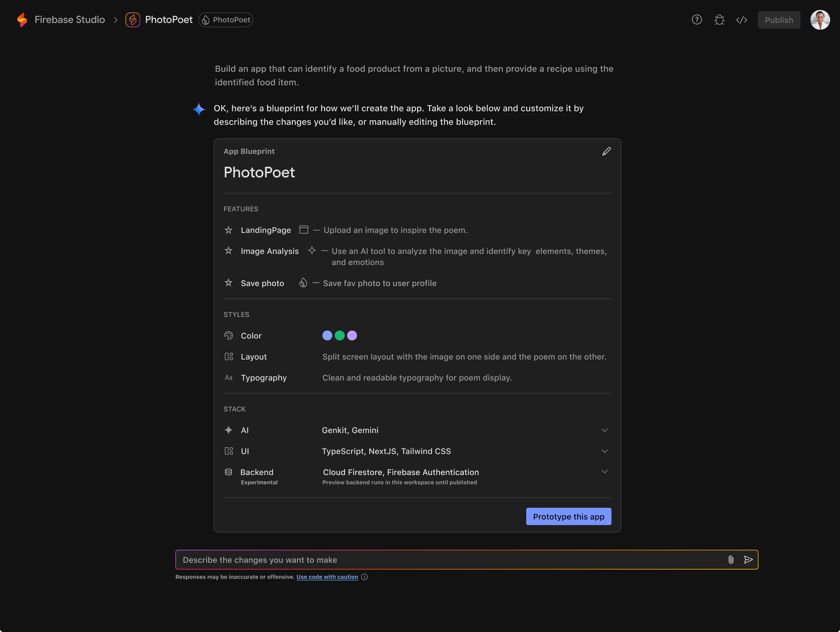The image size is (840, 632).
Task: Expand the AI stack row chevron
Action: pos(604,430)
